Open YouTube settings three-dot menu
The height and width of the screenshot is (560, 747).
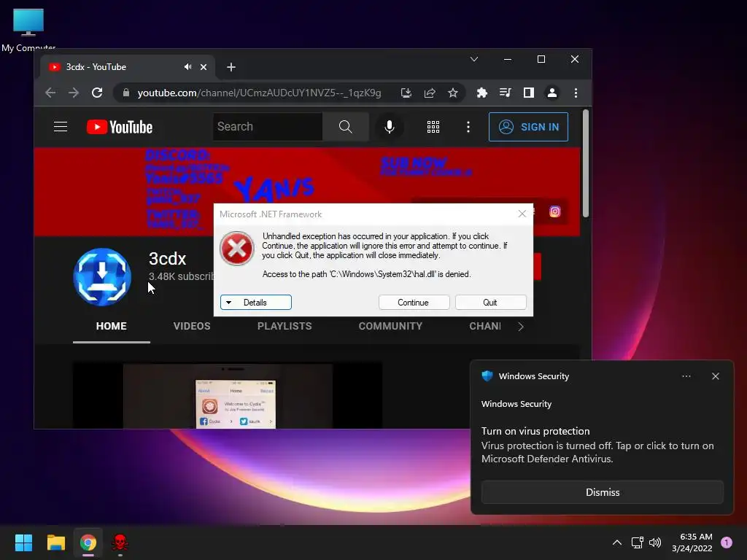(468, 127)
